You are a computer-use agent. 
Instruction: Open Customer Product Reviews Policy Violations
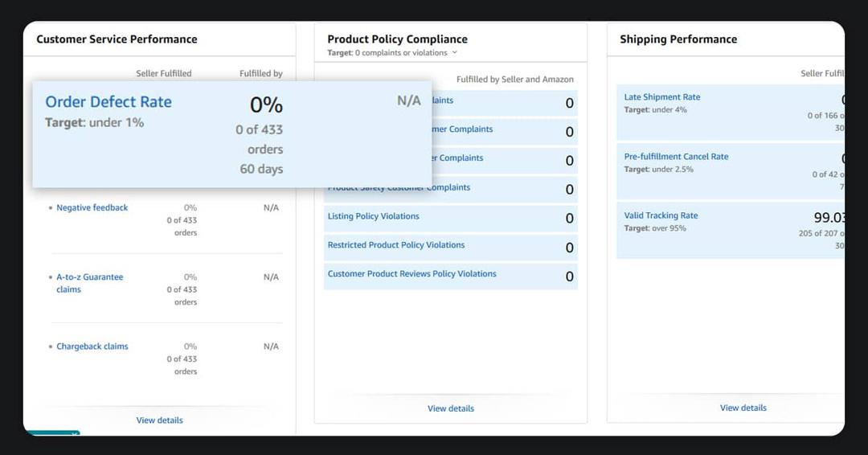click(411, 274)
